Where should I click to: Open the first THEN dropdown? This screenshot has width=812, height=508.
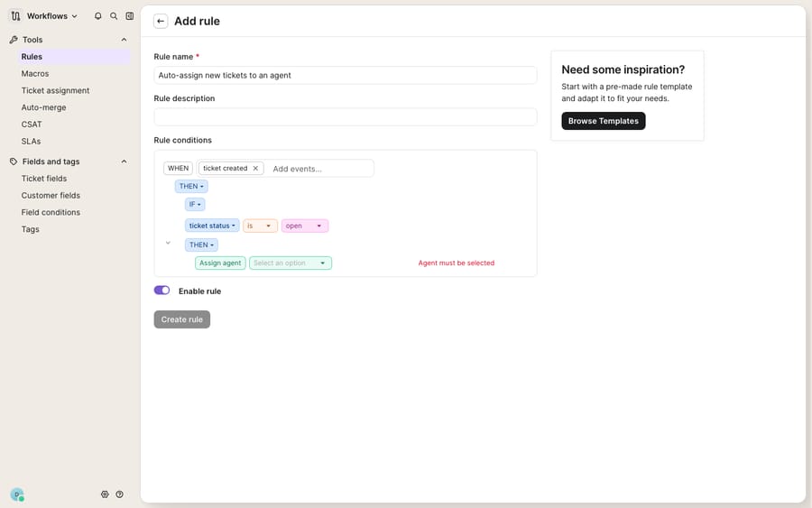(x=191, y=187)
